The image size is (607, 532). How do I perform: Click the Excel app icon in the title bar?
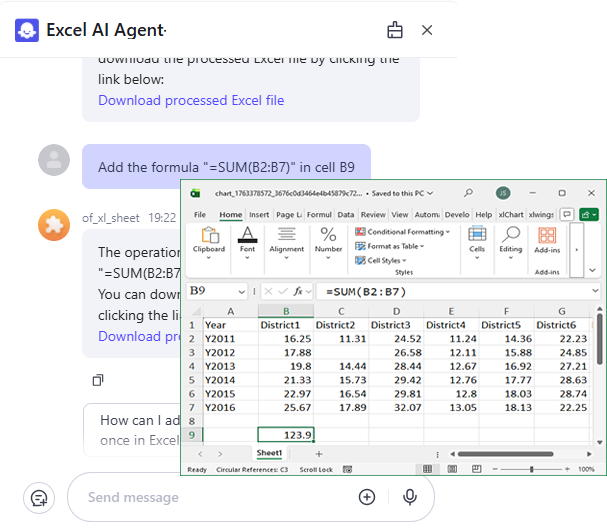click(x=195, y=193)
